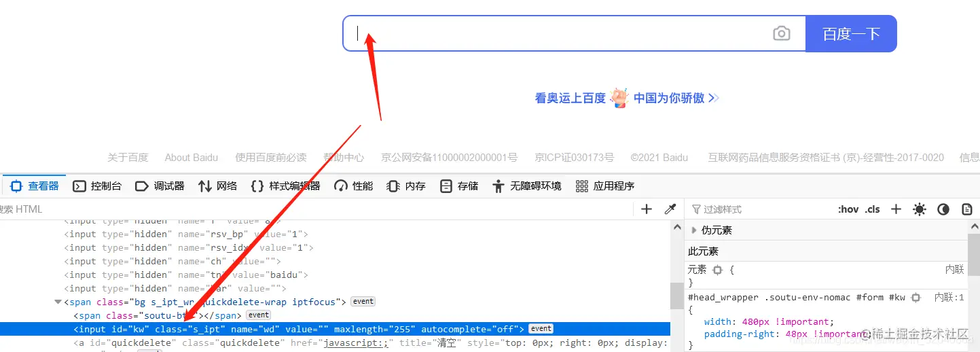Switch to the 无障碍环境 accessibility tab
This screenshot has width=980, height=352.
pyautogui.click(x=527, y=186)
